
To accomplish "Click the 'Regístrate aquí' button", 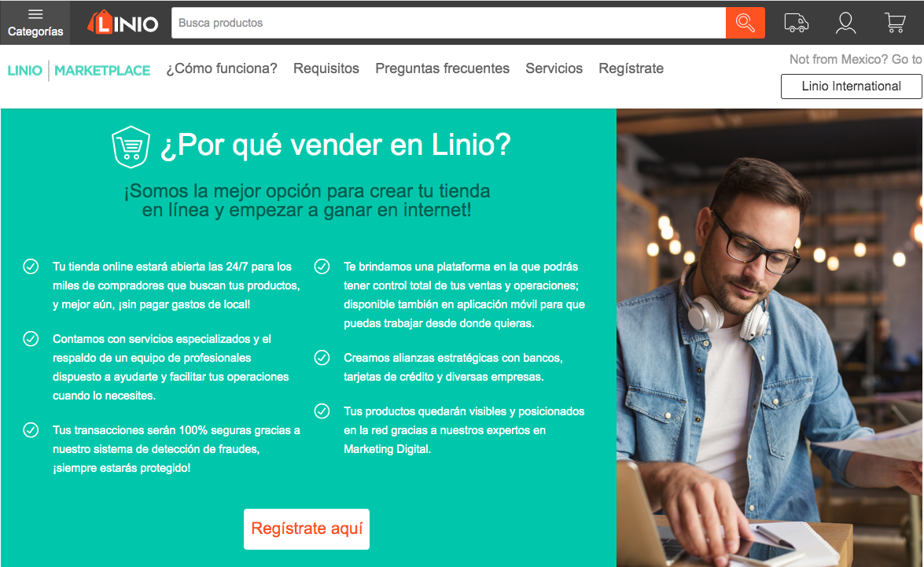I will coord(307,528).
